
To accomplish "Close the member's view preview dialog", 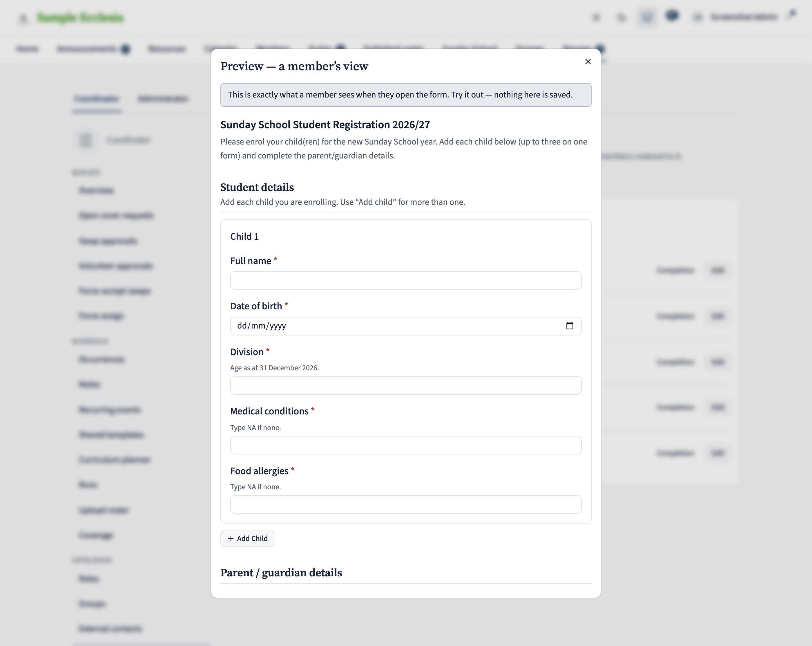I will [588, 62].
